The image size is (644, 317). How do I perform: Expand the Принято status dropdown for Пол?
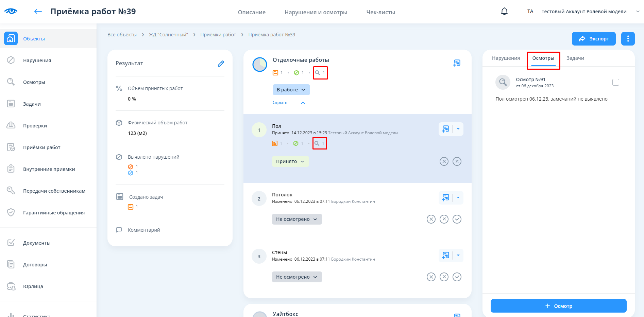(290, 161)
